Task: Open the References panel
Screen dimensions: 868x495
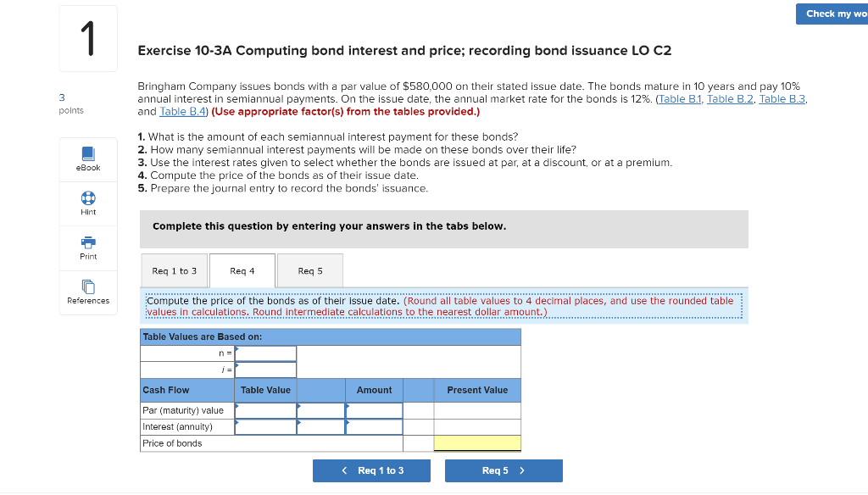Action: click(x=88, y=292)
